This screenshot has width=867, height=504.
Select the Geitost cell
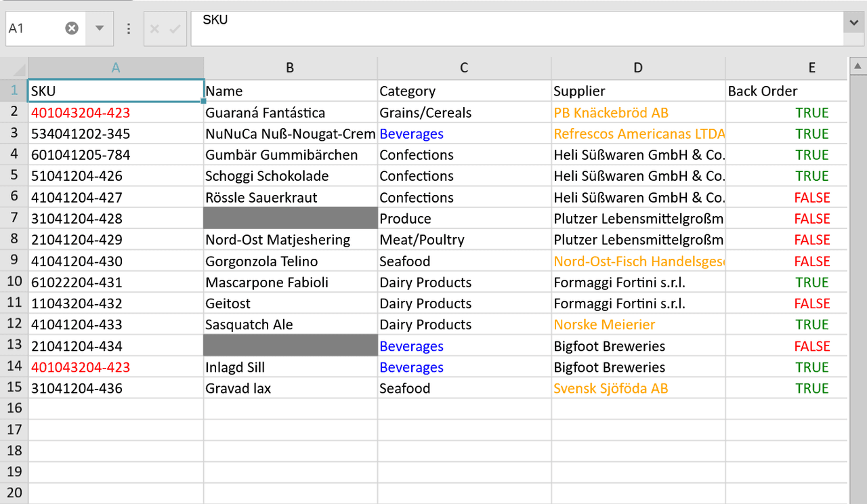pyautogui.click(x=290, y=303)
